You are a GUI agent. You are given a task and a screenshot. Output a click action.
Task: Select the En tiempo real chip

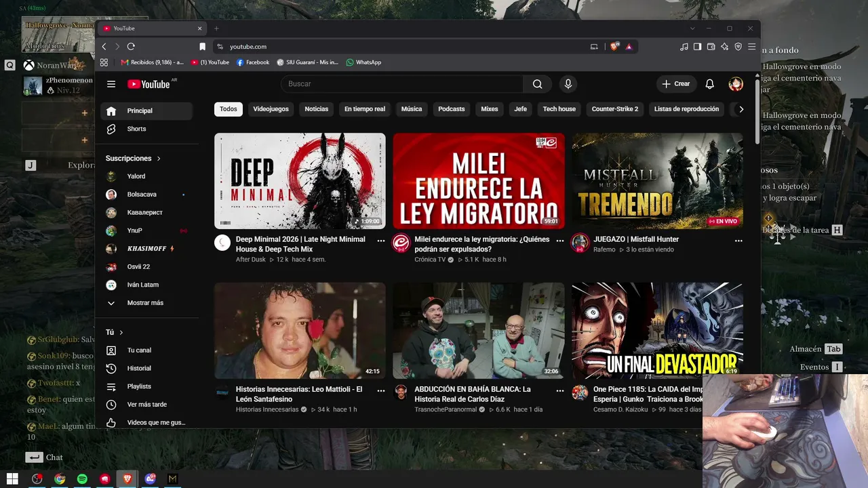(x=365, y=109)
